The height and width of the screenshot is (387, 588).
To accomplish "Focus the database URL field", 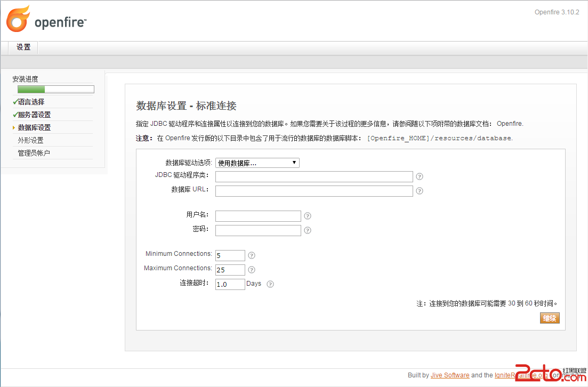I will (x=314, y=191).
